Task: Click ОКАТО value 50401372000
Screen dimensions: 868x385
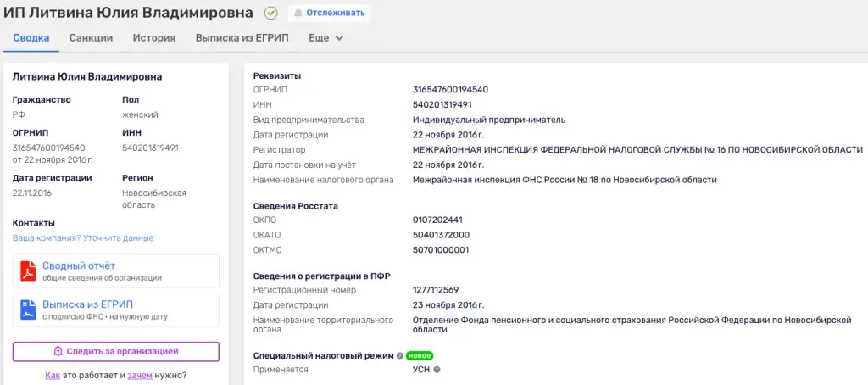Action: [441, 235]
